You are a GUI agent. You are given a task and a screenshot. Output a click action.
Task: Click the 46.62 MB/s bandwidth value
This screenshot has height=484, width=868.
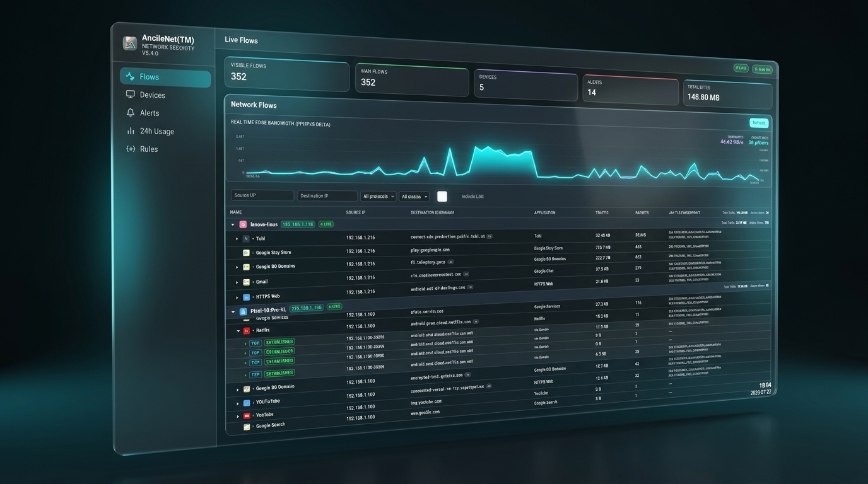[731, 142]
